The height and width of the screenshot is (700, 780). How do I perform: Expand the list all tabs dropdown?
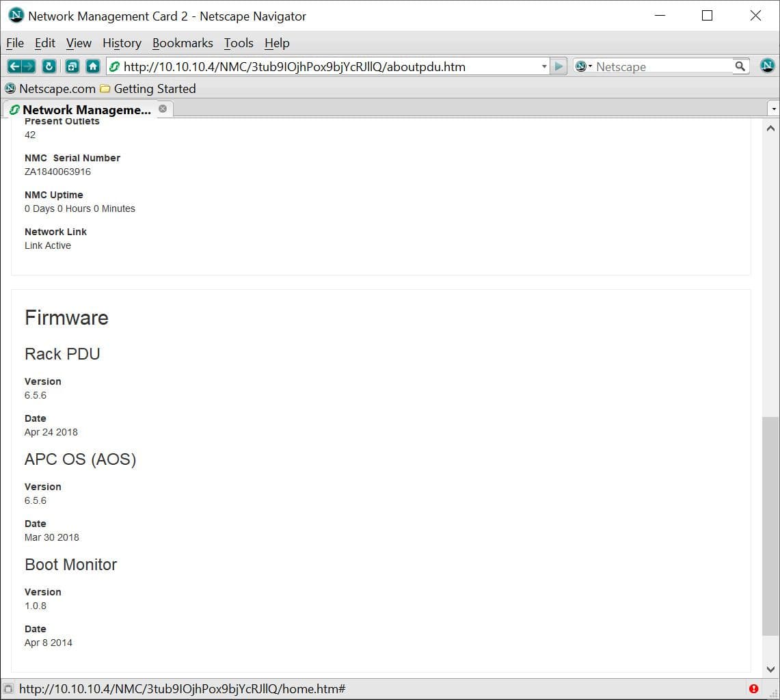773,109
